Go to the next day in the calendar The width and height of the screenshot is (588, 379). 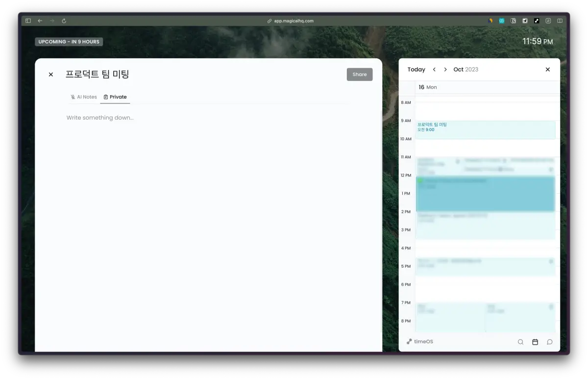point(445,70)
